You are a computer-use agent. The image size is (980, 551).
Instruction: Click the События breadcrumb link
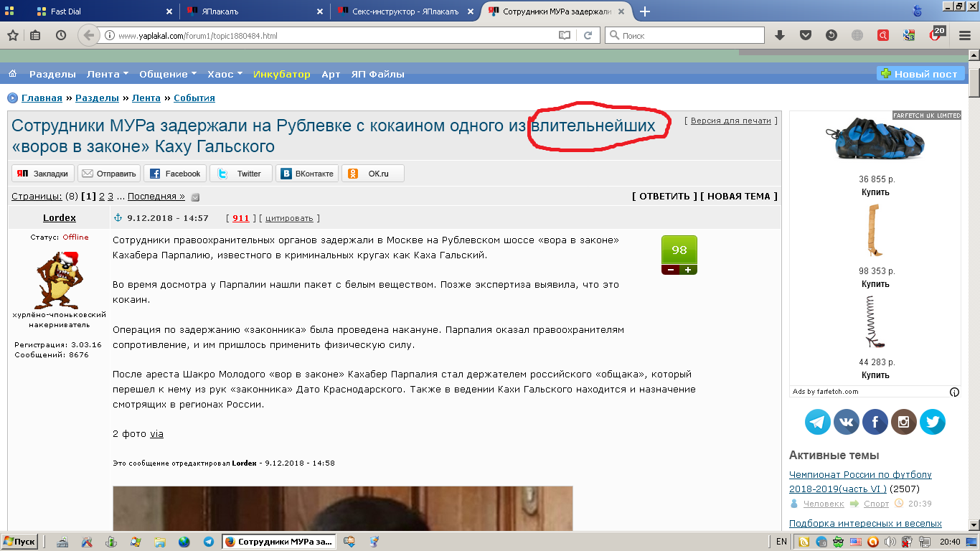coord(194,98)
